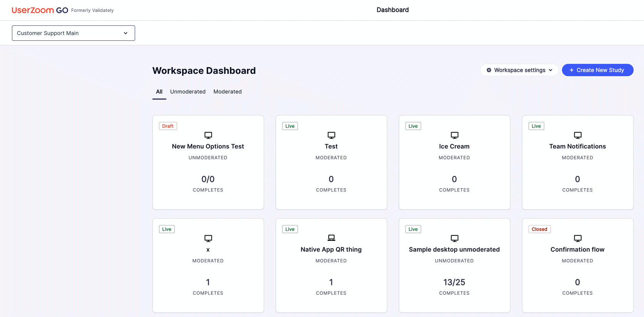This screenshot has width=644, height=317.
Task: Select the All studies tab
Action: coord(159,92)
